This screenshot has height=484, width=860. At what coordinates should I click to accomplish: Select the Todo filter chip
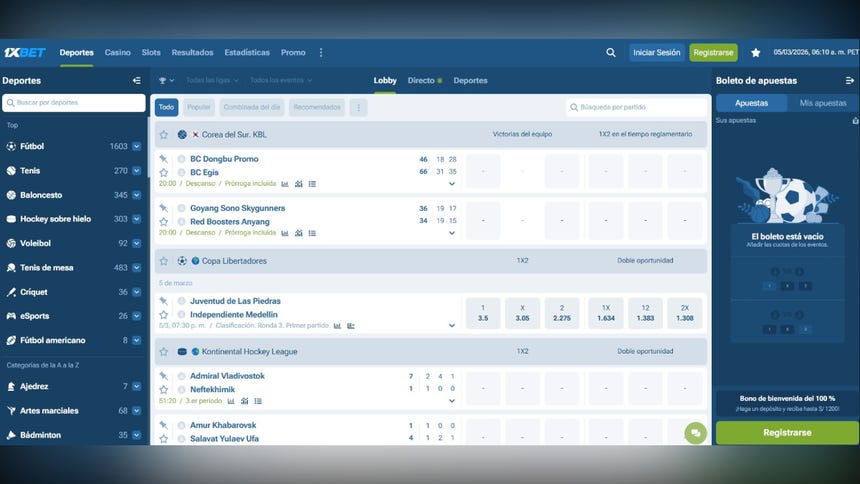point(166,108)
